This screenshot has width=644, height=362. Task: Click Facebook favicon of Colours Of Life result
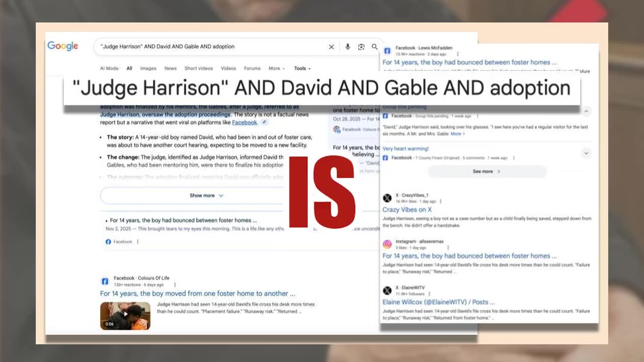click(105, 281)
